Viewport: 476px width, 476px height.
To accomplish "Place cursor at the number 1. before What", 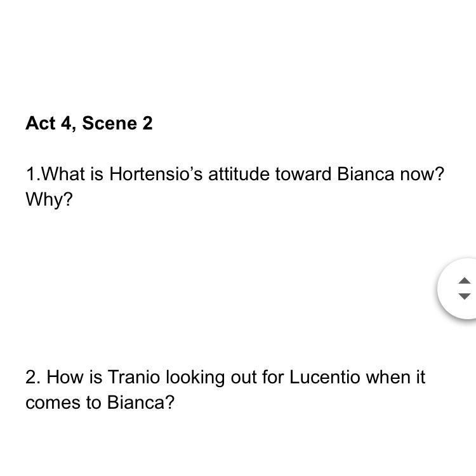I will pos(33,174).
